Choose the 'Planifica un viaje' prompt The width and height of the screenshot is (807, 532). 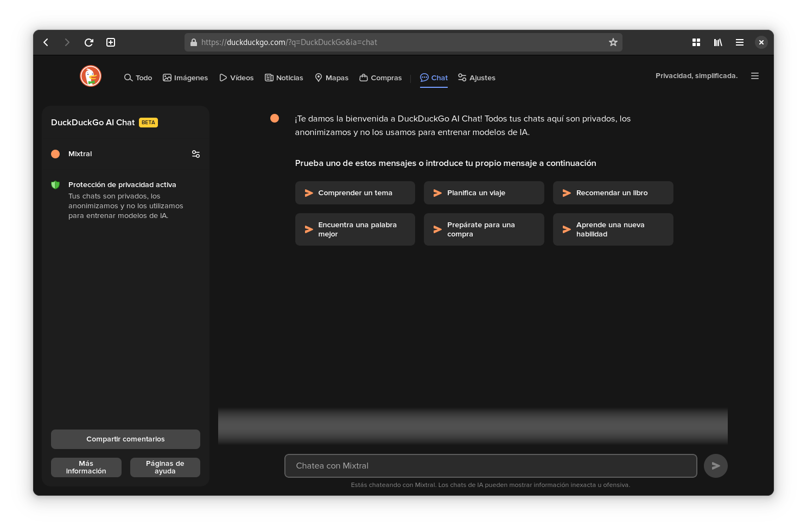click(484, 193)
